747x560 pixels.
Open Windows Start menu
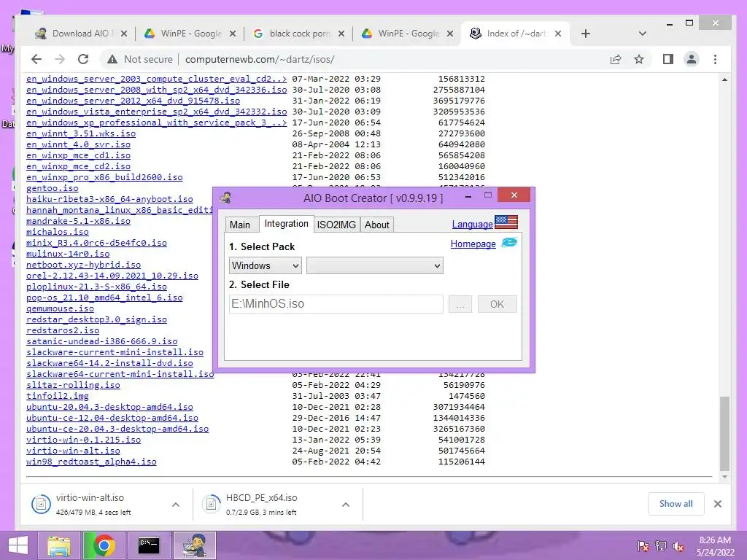pyautogui.click(x=18, y=545)
